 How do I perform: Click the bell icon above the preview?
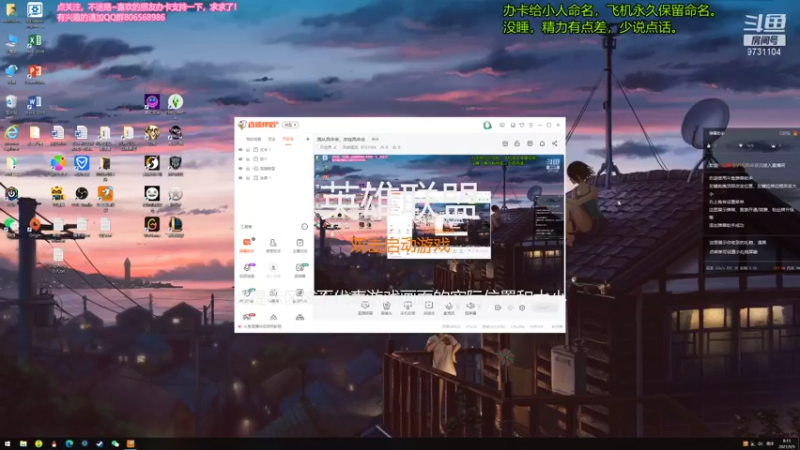(x=542, y=143)
